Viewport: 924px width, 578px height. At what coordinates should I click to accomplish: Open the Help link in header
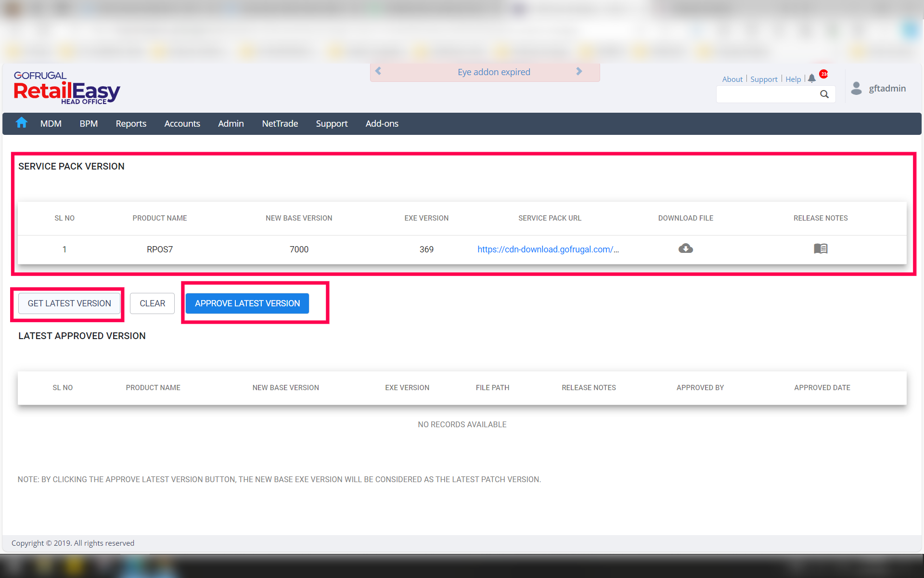(793, 79)
